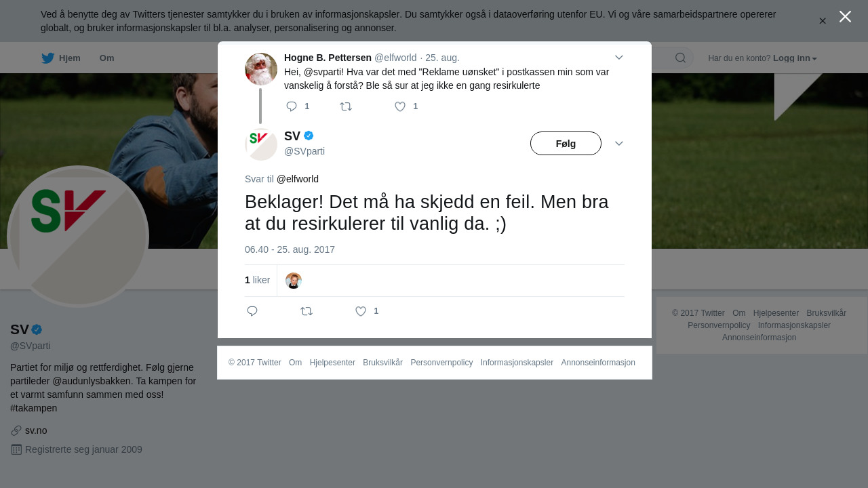868x488 pixels.
Task: Reply to the SV tweet
Action: 252,311
